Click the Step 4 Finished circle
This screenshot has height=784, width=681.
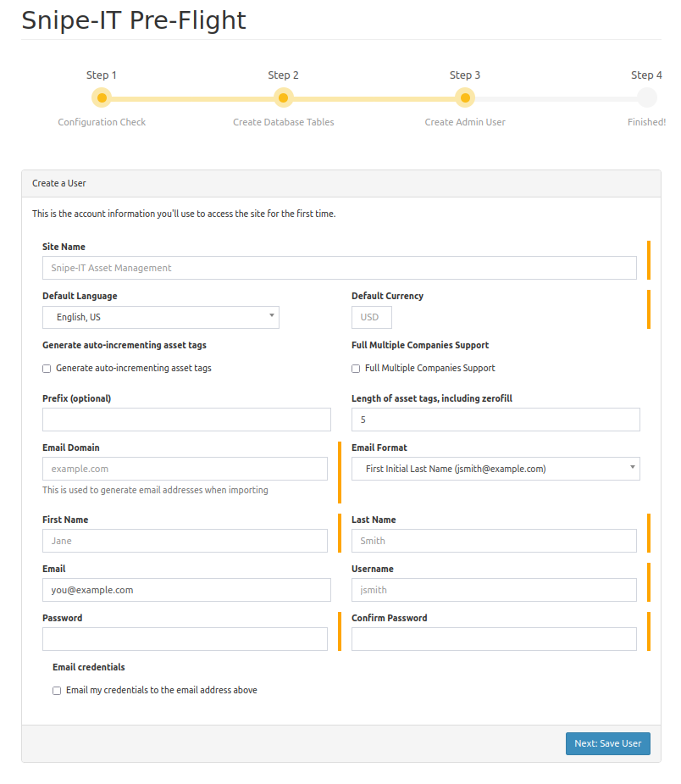(x=646, y=98)
